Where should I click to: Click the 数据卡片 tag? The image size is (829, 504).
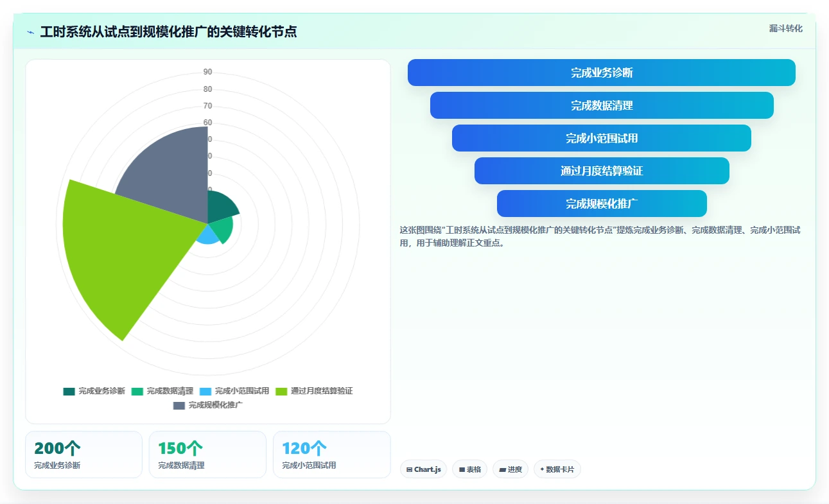tap(557, 469)
